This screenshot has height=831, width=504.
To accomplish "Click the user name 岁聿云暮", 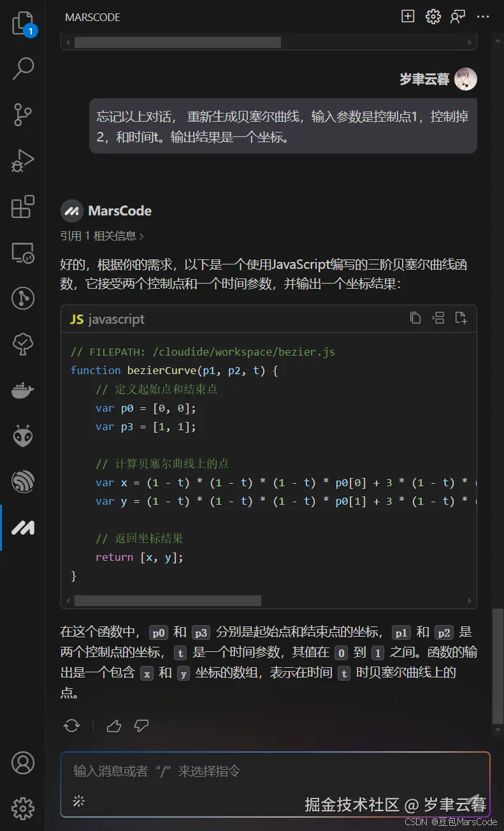I will [424, 79].
